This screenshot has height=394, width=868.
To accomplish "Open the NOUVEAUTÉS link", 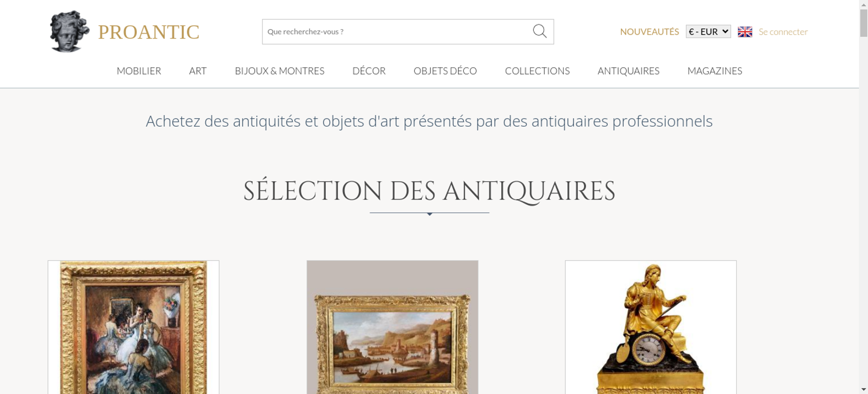I will pos(649,32).
